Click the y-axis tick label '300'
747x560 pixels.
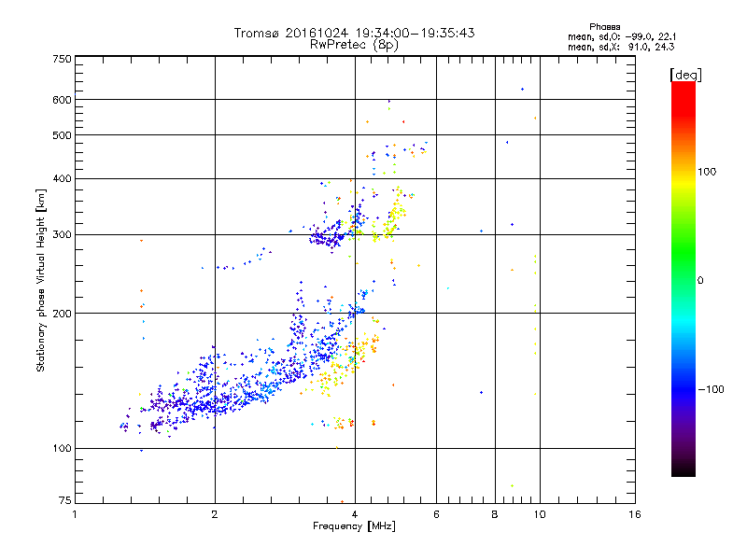pos(63,235)
